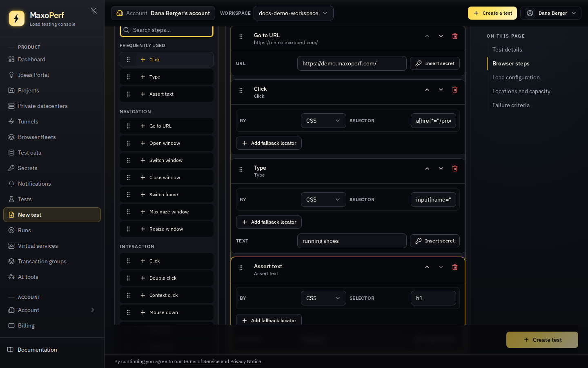Open Ideas Portal in the sidebar
The width and height of the screenshot is (588, 368).
[x=52, y=75]
